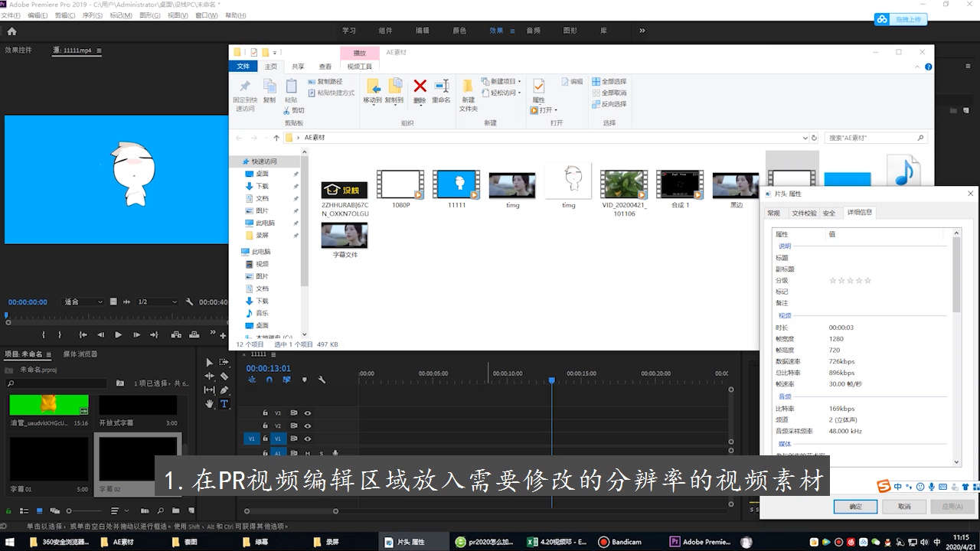The height and width of the screenshot is (551, 980).
Task: Click 全部选择 in Explorer ribbon
Action: 609,81
